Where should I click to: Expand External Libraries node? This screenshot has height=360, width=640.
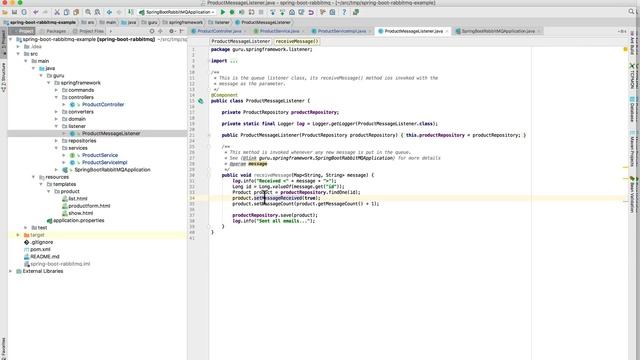pyautogui.click(x=11, y=271)
